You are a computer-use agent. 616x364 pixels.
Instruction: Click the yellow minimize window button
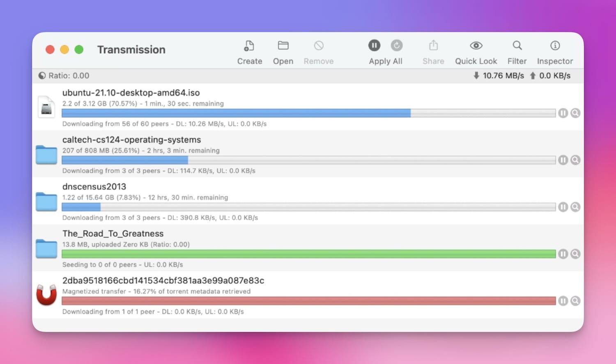(x=64, y=50)
